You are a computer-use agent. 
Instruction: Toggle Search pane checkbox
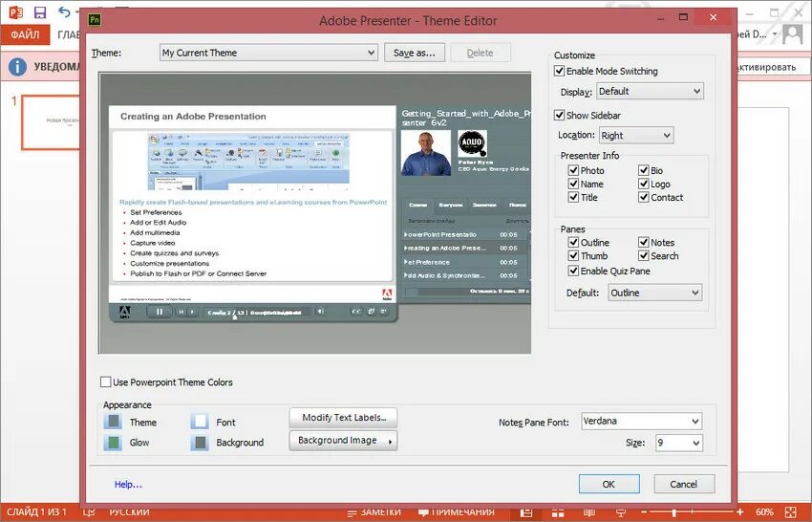pyautogui.click(x=644, y=255)
